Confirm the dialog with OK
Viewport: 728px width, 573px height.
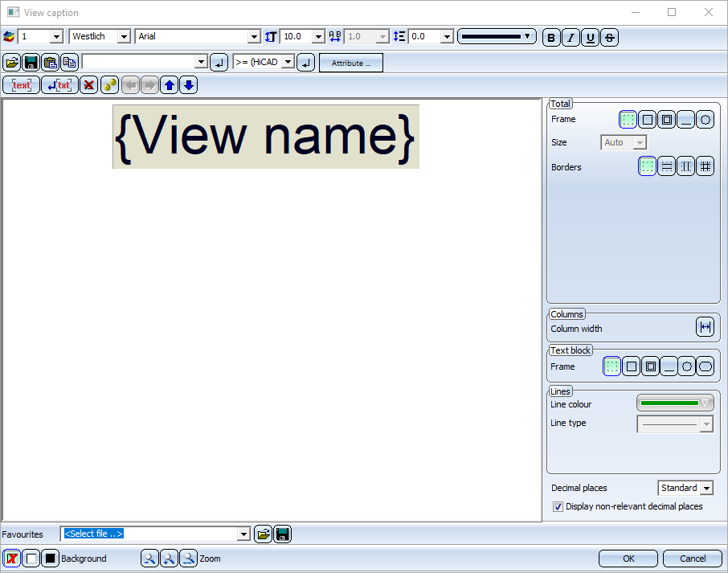(628, 559)
